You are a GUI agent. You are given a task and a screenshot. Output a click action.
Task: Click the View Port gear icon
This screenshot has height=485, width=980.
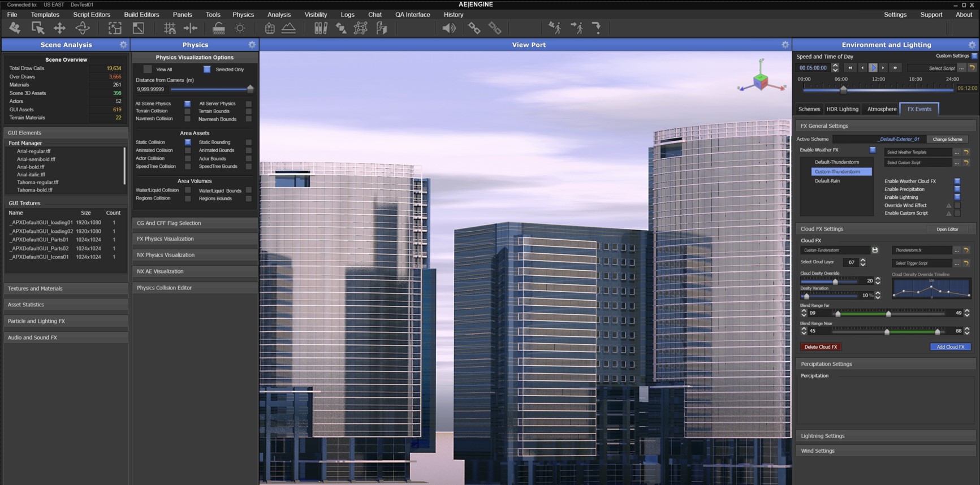pyautogui.click(x=785, y=45)
